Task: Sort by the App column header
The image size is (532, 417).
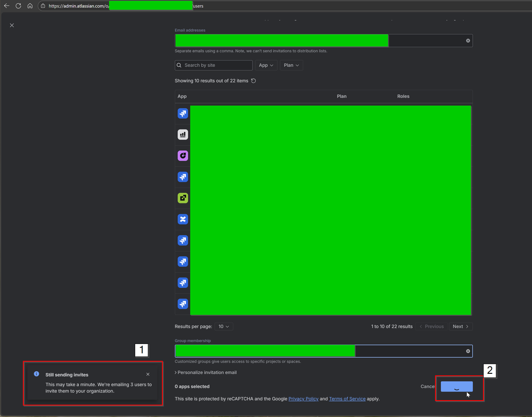Action: 182,96
